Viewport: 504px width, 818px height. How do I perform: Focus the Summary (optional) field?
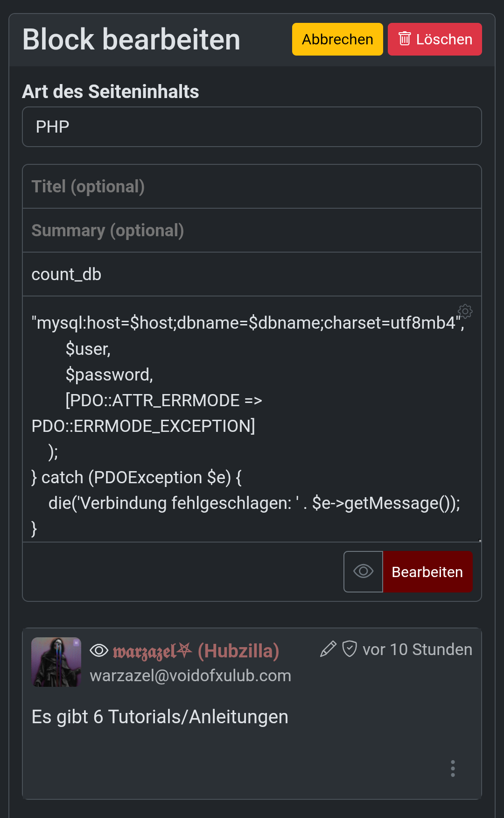click(252, 230)
